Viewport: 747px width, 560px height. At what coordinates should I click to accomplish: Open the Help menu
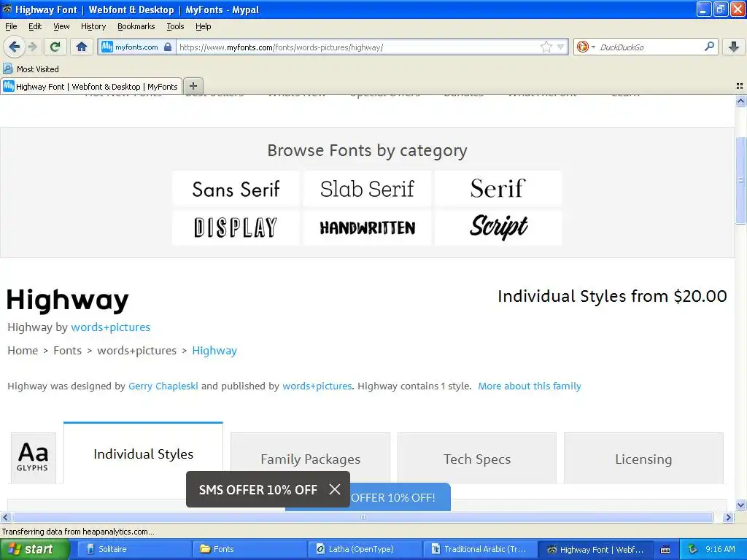point(203,26)
